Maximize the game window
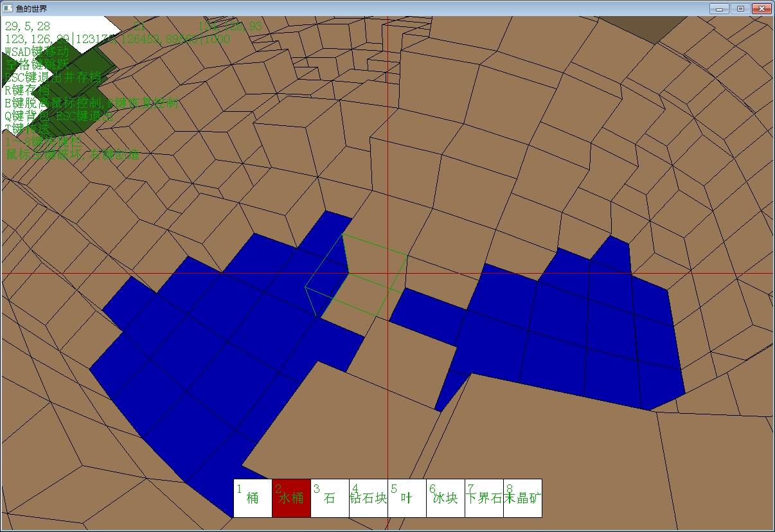775x532 pixels. [x=740, y=8]
